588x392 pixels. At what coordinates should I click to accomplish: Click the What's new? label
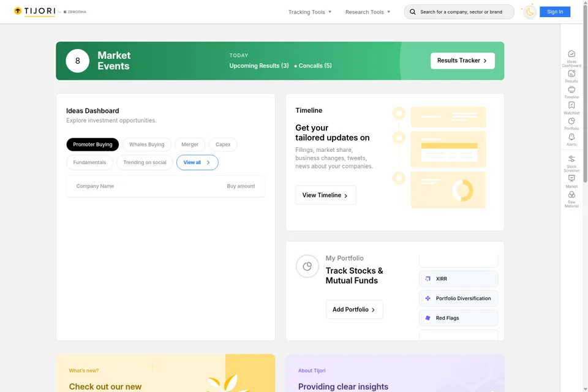point(84,370)
